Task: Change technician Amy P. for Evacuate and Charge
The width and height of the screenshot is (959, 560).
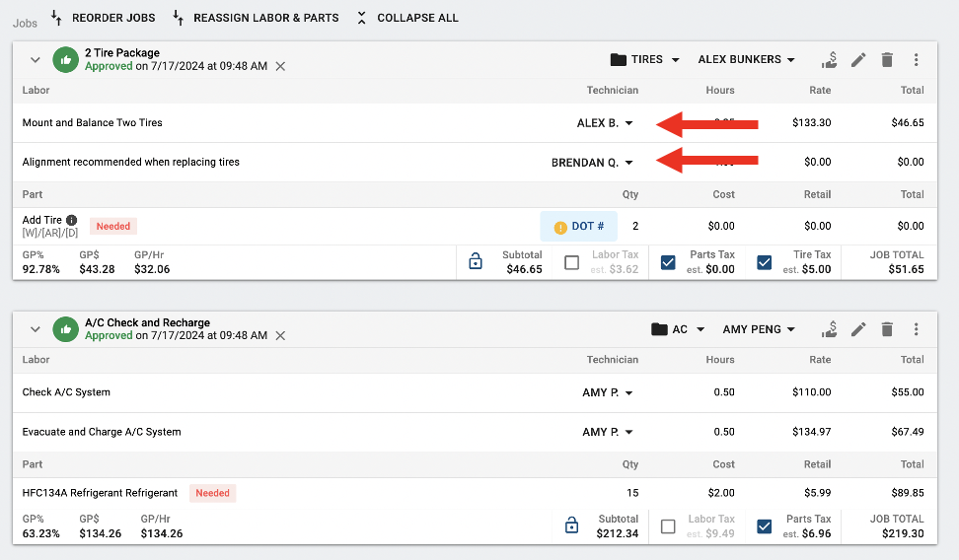Action: (x=608, y=432)
